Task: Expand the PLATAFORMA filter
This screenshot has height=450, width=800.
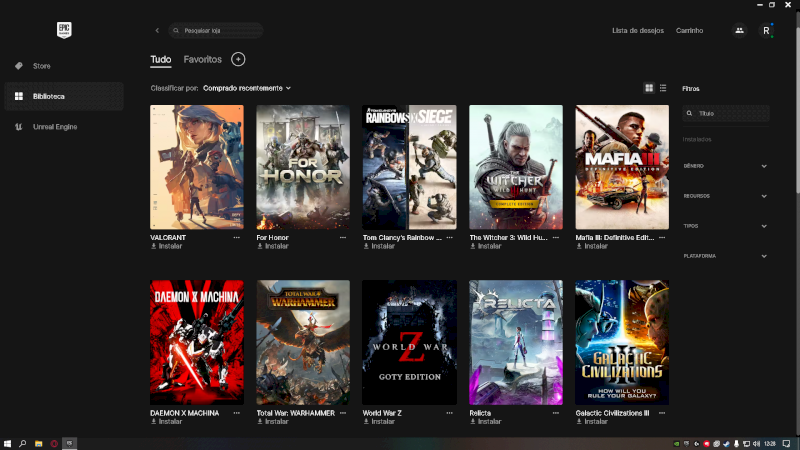Action: pyautogui.click(x=726, y=256)
